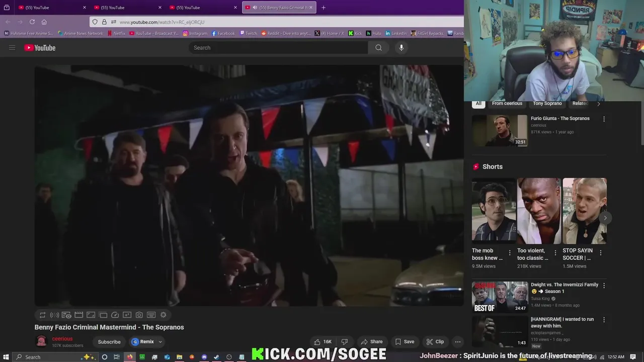Viewport: 644px width, 362px height.
Task: Open the Netflix bookmark
Action: (x=116, y=33)
